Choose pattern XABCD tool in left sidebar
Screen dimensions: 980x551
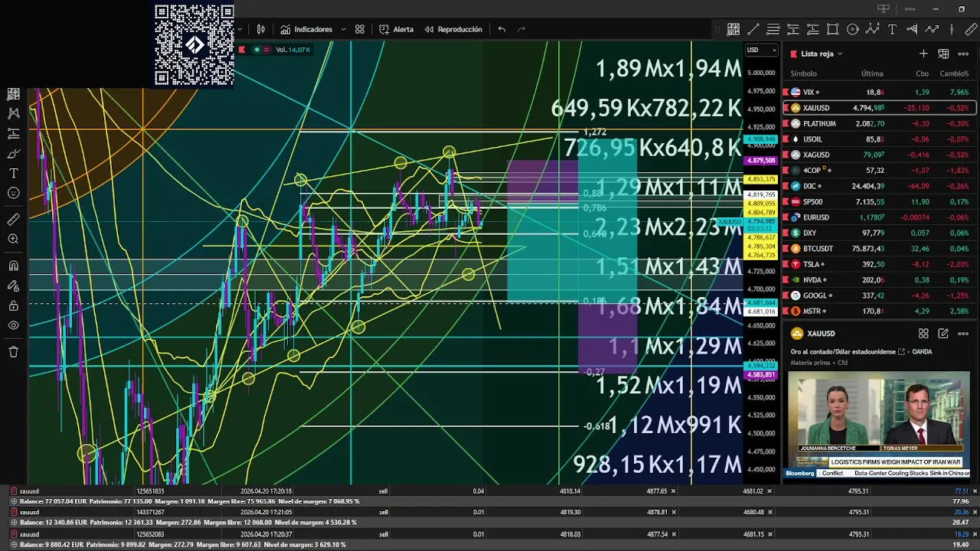[13, 113]
